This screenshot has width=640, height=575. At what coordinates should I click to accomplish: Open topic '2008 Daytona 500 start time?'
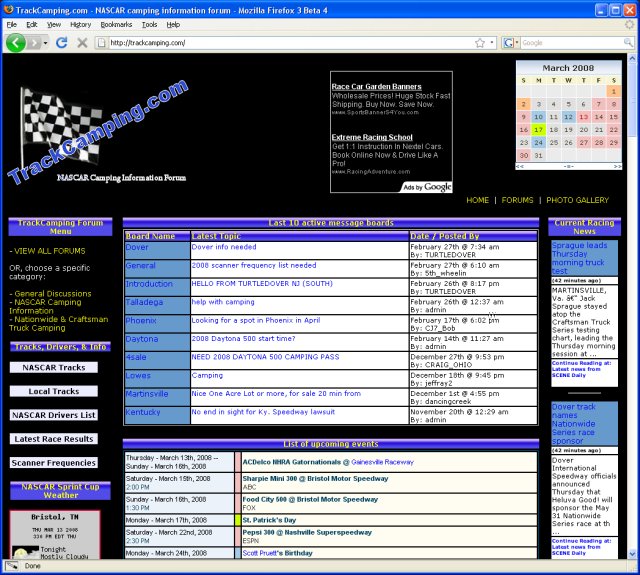tap(243, 339)
